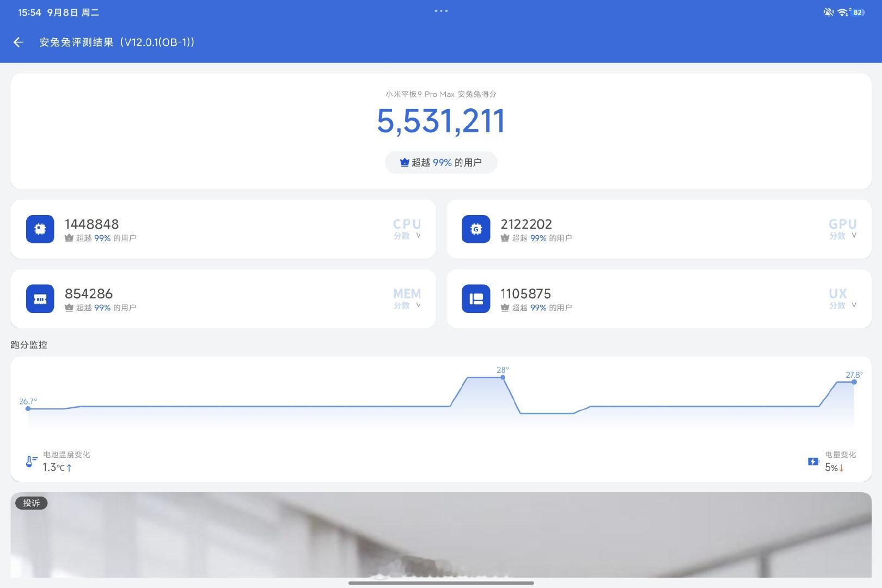This screenshot has width=882, height=588.
Task: Open the three-dot handle at top center
Action: (x=441, y=11)
